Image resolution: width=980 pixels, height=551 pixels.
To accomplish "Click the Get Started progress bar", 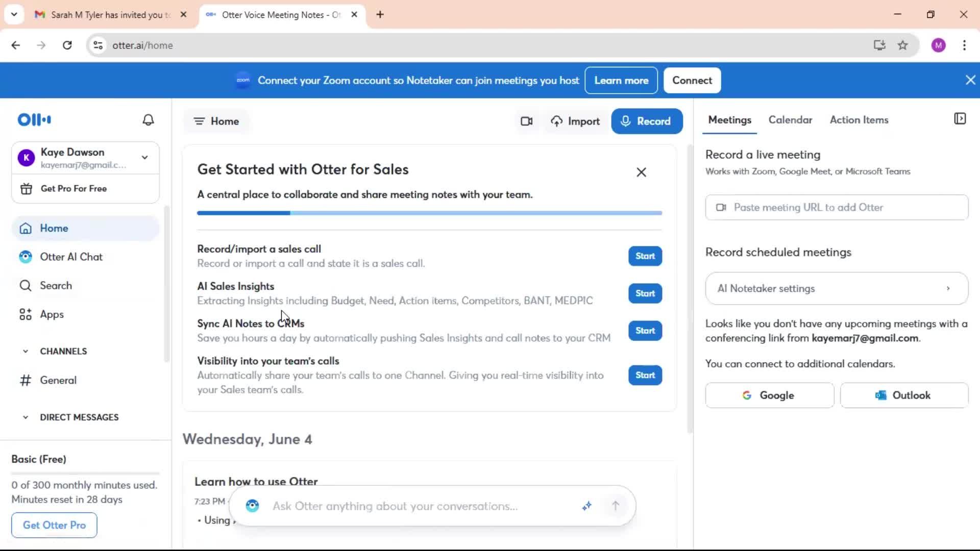I will (429, 213).
